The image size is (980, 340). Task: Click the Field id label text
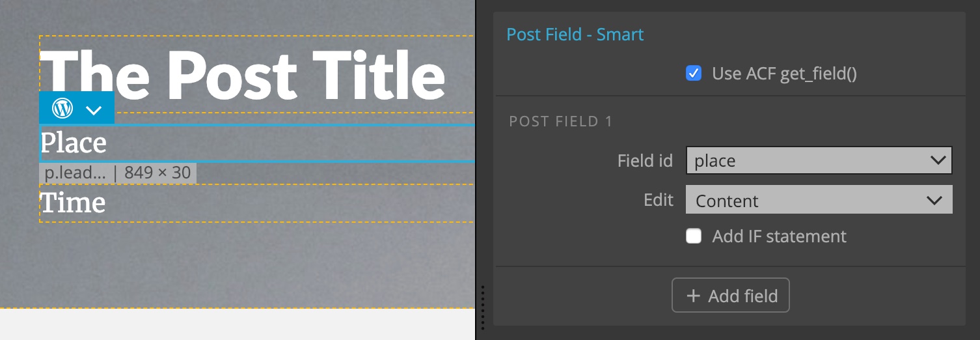pyautogui.click(x=645, y=161)
